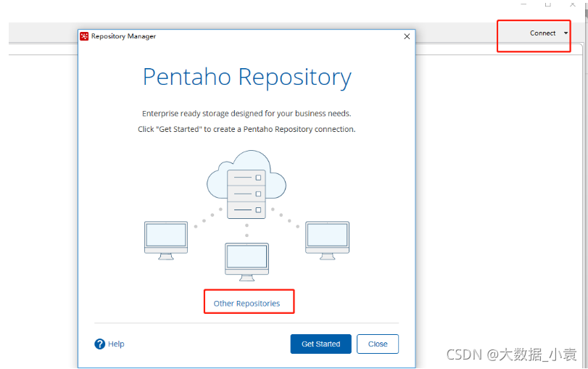Screen dimensions: 588x369
Task: Maximize the main application window
Action: [x=548, y=4]
